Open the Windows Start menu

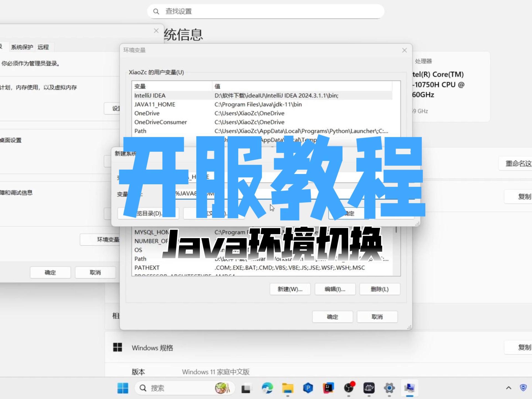[123, 388]
